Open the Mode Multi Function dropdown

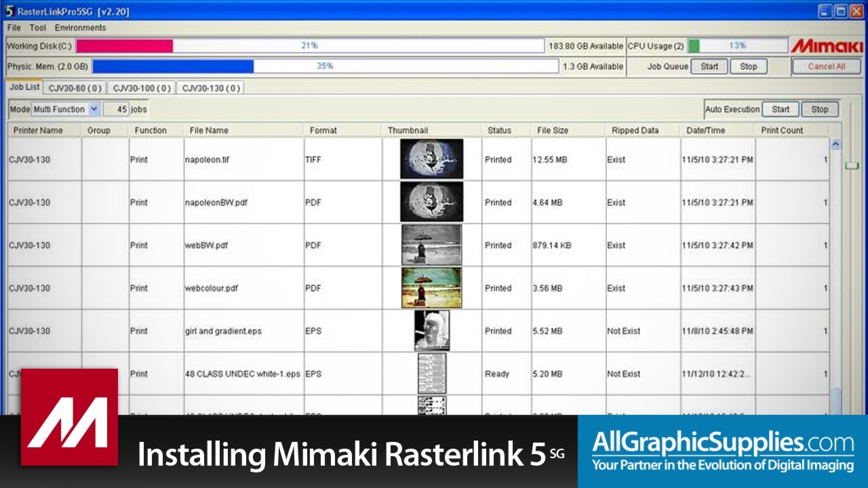66,109
